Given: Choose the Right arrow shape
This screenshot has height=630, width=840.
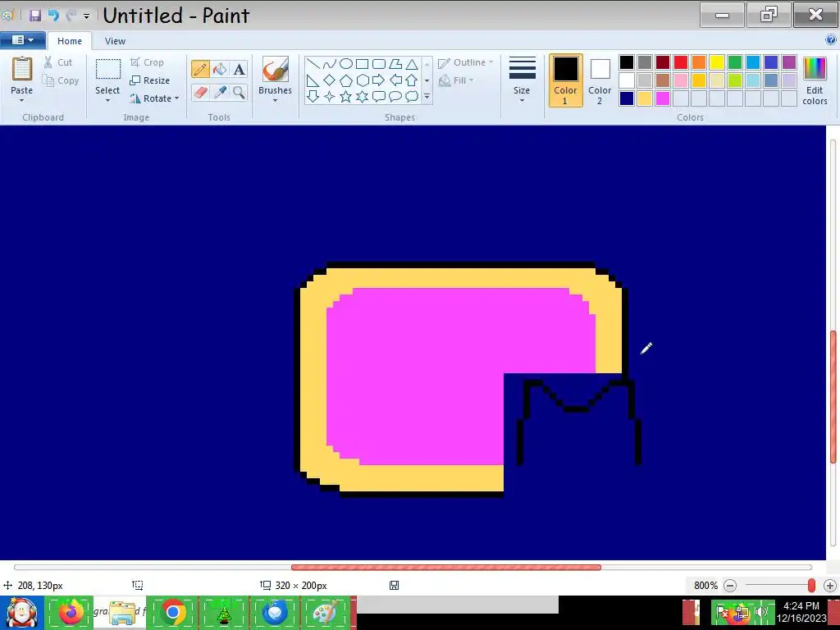Looking at the screenshot, I should coord(379,80).
